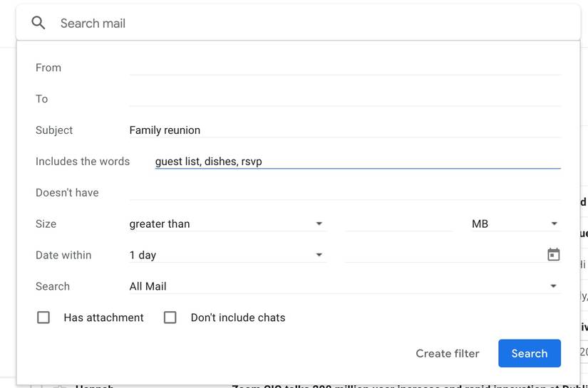This screenshot has height=388, width=588.
Task: Click the 'Has attachment' label text
Action: pyautogui.click(x=103, y=318)
